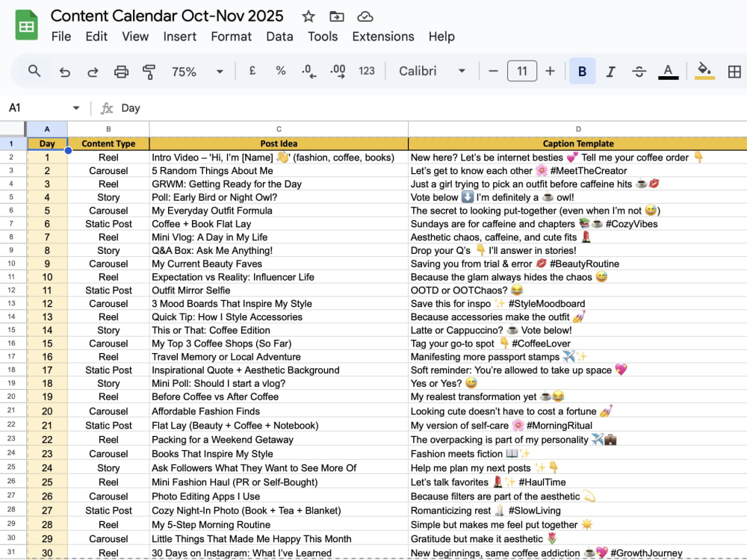Select cell 'My 5-Step Morning Routine'
The image size is (747, 560).
pyautogui.click(x=279, y=525)
